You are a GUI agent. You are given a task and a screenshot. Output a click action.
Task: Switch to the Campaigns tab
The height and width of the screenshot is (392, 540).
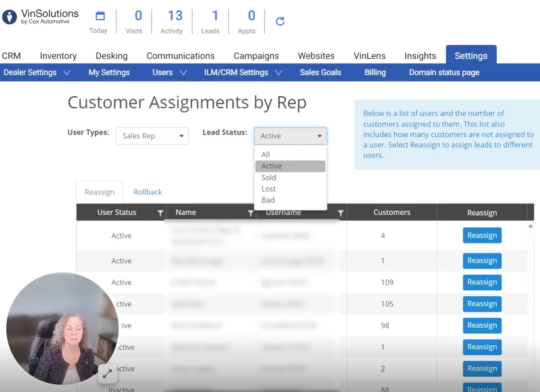tap(256, 56)
